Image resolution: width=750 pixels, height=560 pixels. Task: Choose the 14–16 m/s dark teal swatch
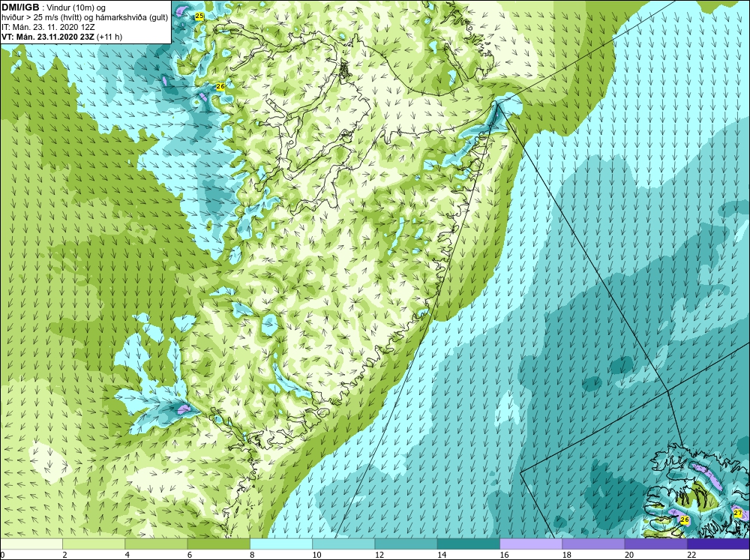(x=469, y=544)
